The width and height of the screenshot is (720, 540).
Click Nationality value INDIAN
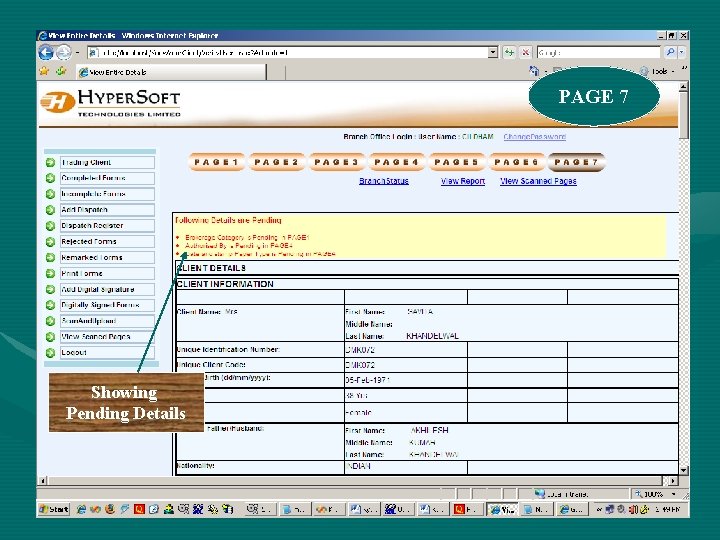click(x=358, y=467)
